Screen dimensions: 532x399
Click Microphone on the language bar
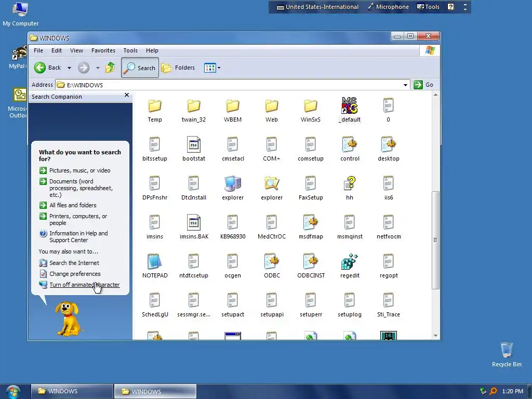389,7
